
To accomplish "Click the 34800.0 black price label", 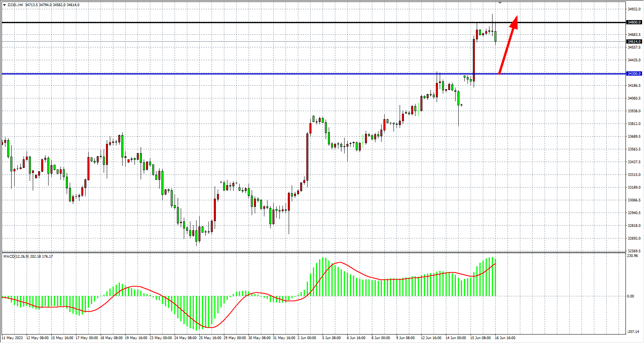I will coord(634,22).
